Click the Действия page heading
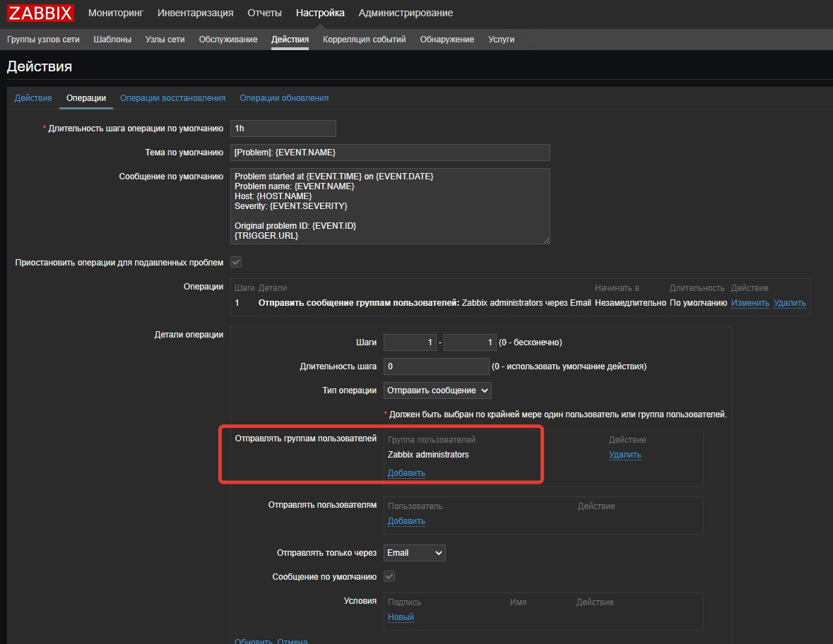 (x=40, y=66)
